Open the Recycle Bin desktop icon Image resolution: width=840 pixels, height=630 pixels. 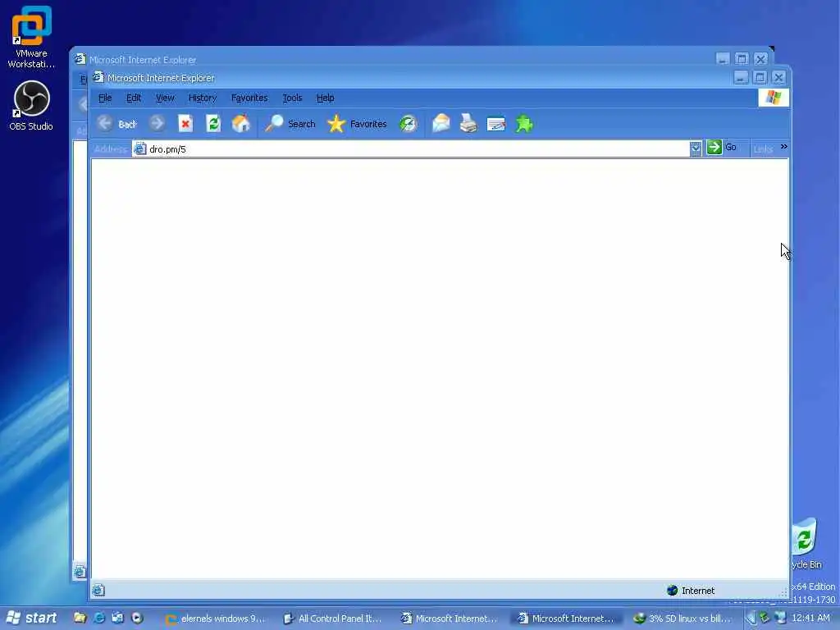[806, 544]
